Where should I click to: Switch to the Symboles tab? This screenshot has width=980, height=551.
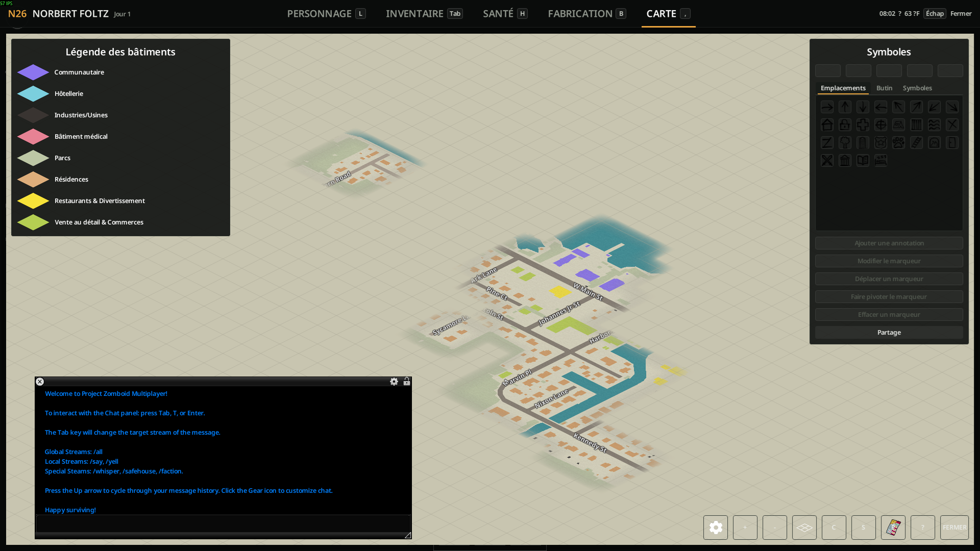click(x=917, y=88)
